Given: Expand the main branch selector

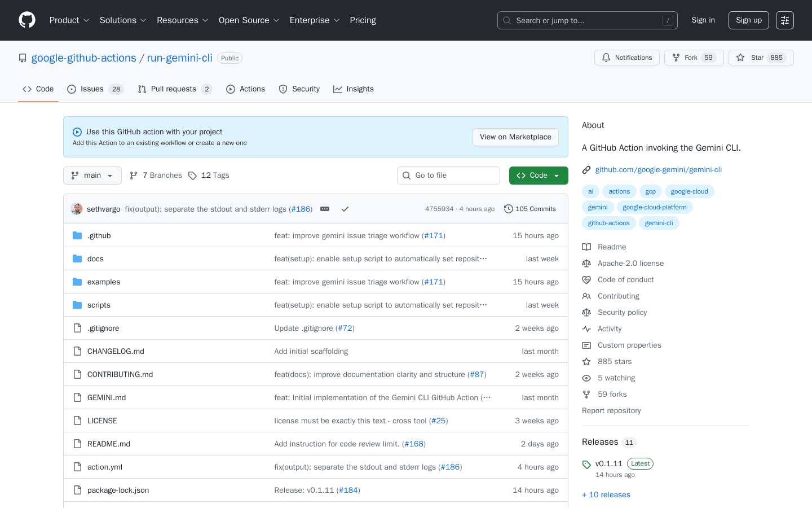Looking at the screenshot, I should 92,176.
